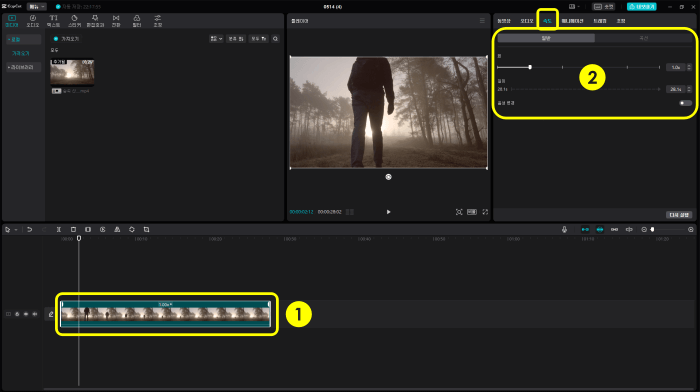Click the full-screen preview icon
Image resolution: width=700 pixels, height=392 pixels.
tap(485, 212)
